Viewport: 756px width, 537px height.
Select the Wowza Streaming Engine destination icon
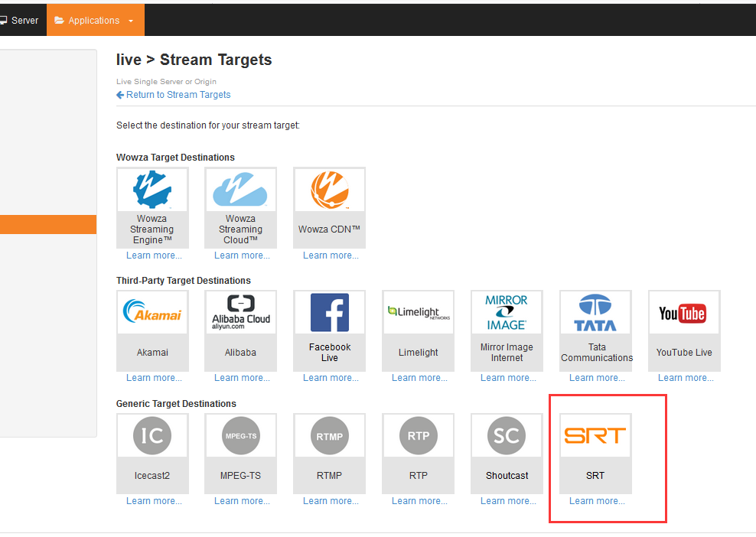[152, 190]
